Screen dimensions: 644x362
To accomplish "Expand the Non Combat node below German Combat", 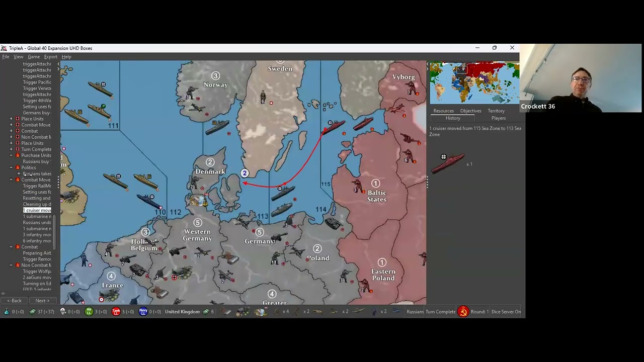I will tap(11, 137).
